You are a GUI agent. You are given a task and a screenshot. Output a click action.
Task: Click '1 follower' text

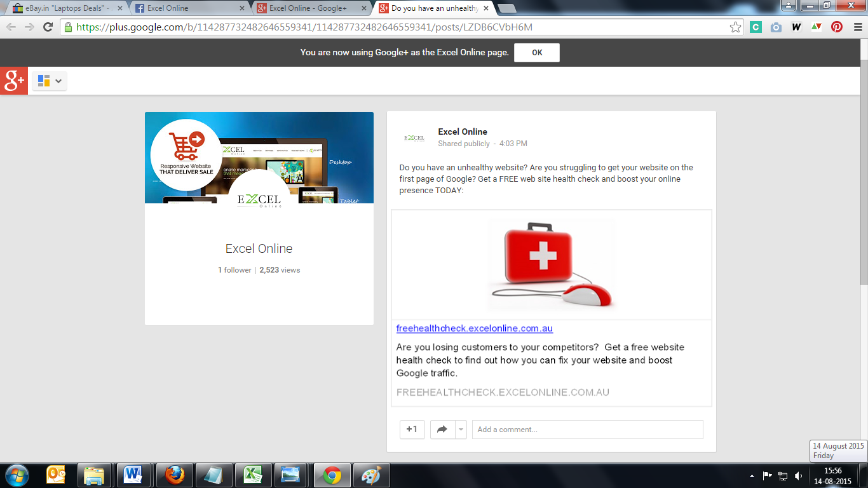234,270
